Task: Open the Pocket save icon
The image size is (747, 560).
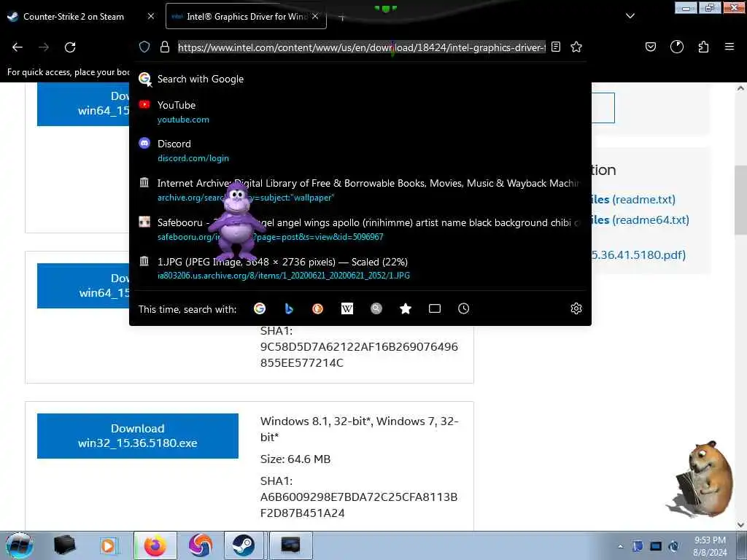Action: pos(651,47)
